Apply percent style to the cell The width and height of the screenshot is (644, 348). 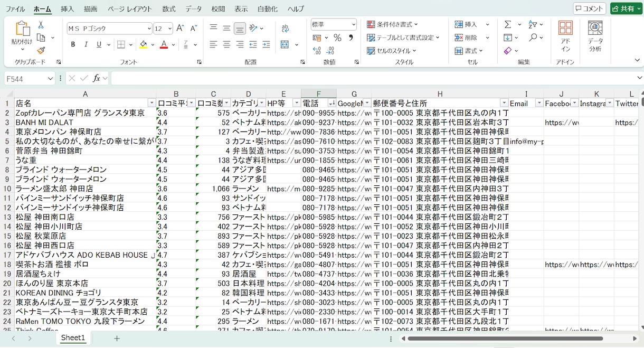point(337,38)
